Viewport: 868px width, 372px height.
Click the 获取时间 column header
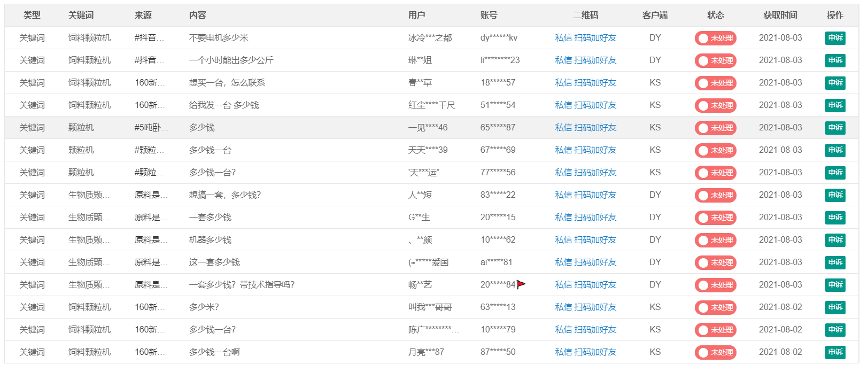tap(780, 15)
